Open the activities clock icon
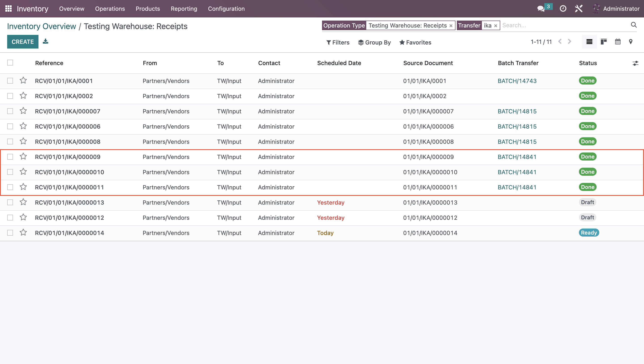 tap(563, 8)
